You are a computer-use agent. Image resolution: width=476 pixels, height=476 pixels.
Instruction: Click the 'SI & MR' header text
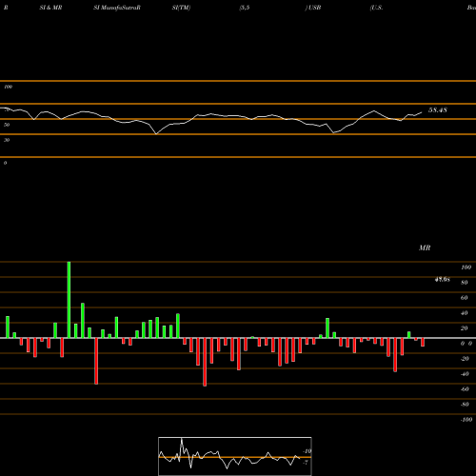click(x=50, y=8)
